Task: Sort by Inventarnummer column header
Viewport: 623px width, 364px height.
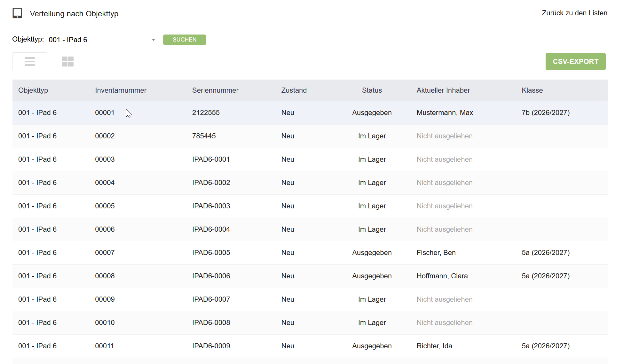Action: pyautogui.click(x=121, y=90)
